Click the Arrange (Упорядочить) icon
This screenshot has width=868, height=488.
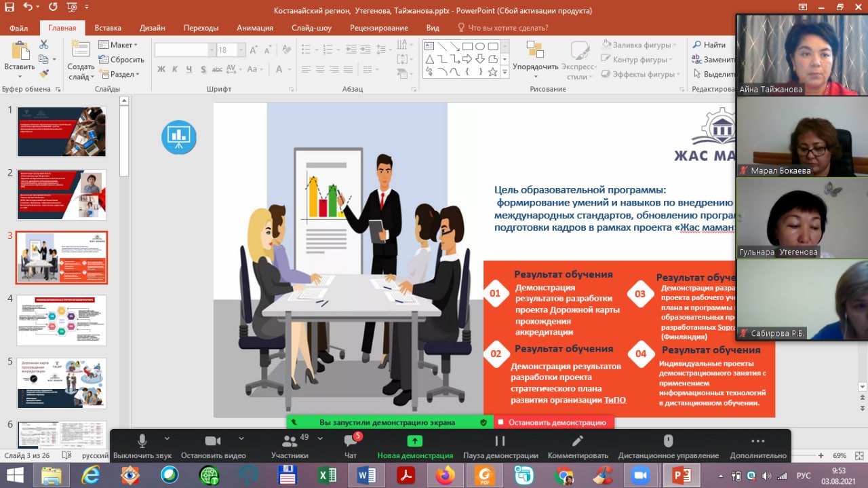535,50
